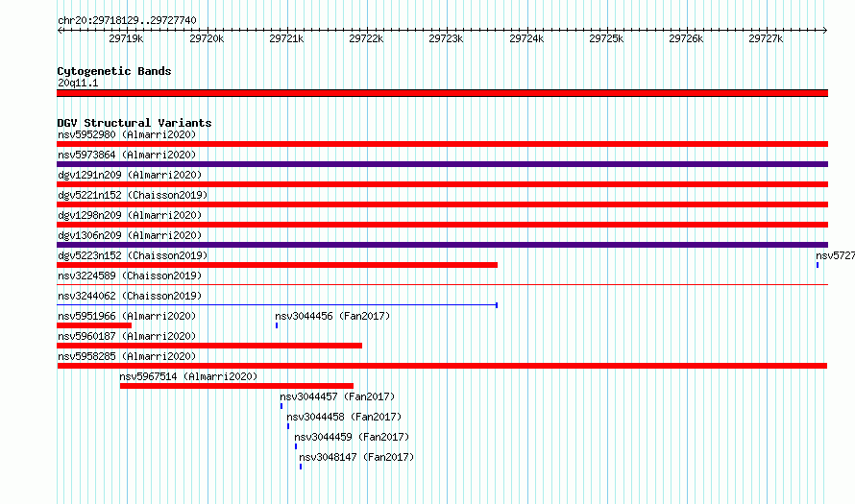Open variant nsv3244062 (Chaisson2019) label
This screenshot has height=504, width=855.
[x=130, y=296]
